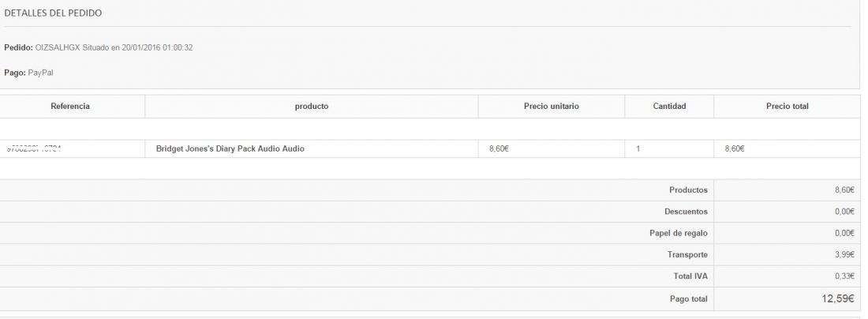Click the PayPal payment method text
The width and height of the screenshot is (868, 319).
[41, 73]
